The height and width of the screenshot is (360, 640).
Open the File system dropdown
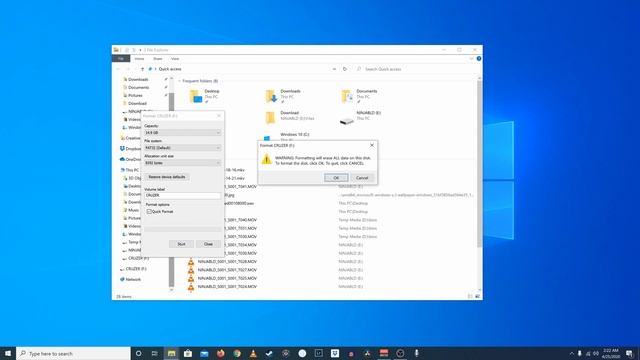[x=182, y=148]
